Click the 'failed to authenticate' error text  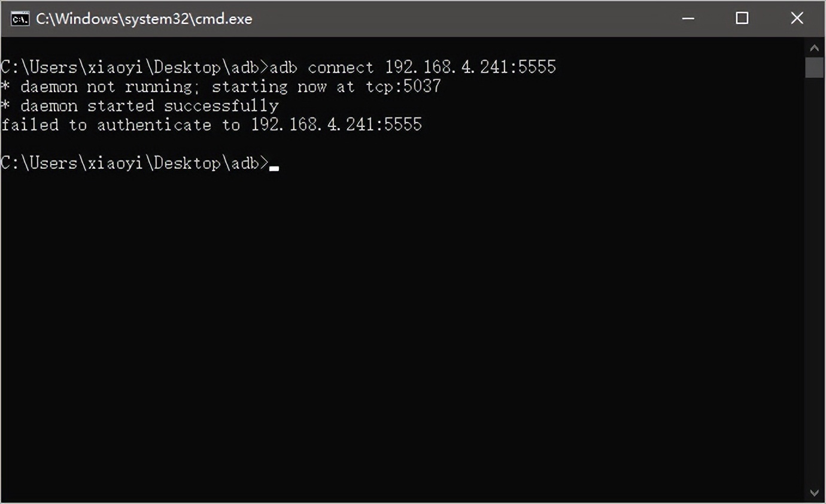106,125
